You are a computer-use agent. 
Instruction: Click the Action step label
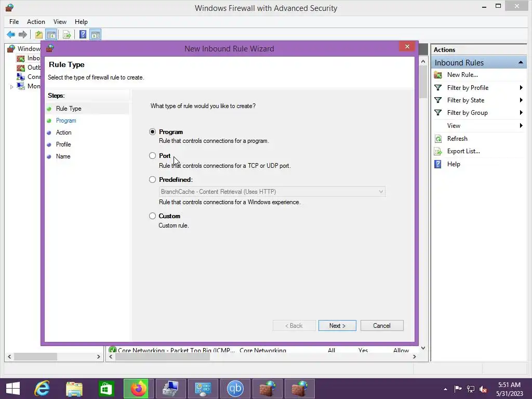64,132
